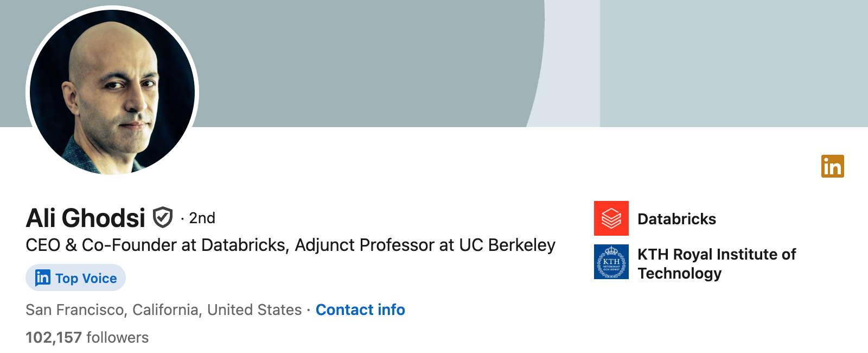Open the Top Voice badge

[x=75, y=278]
